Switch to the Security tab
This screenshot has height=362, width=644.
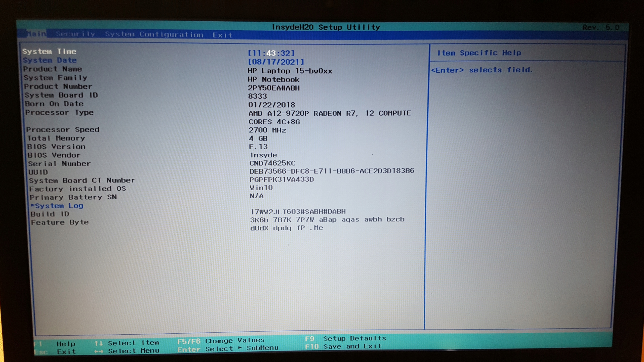75,34
